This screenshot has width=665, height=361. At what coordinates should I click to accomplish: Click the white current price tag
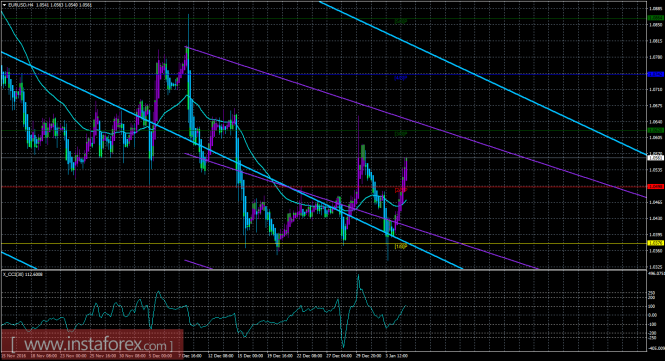(656, 157)
